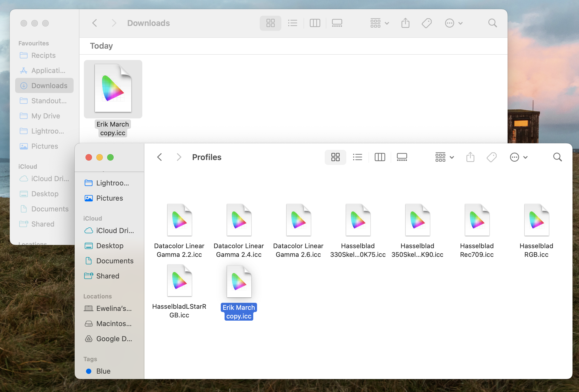This screenshot has width=579, height=392.
Task: Open iCloud Drive in Profiles sidebar
Action: tap(110, 231)
